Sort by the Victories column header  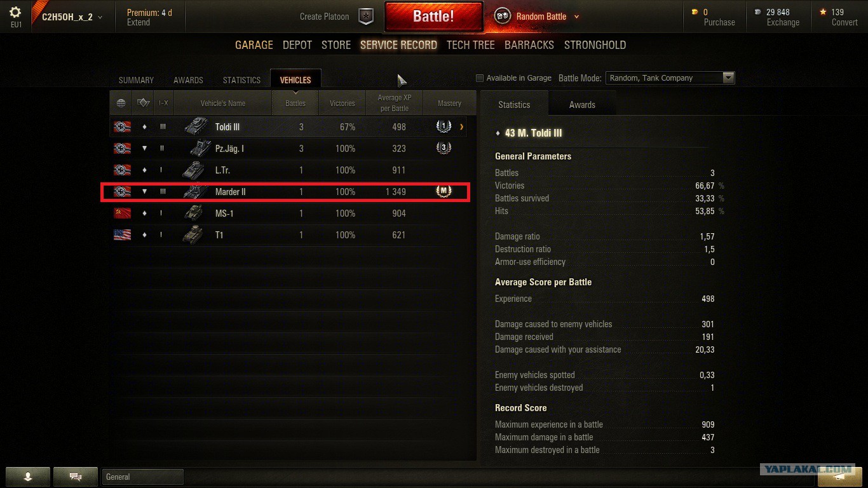click(x=342, y=103)
